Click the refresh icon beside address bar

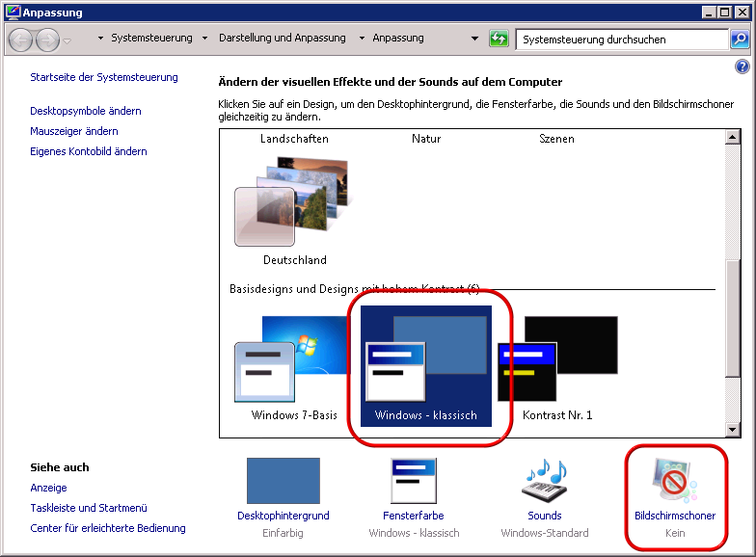tap(499, 40)
